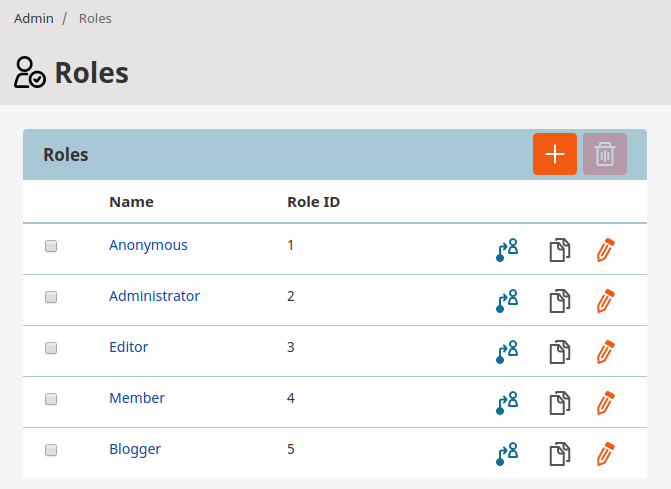Select the Editor role checkbox
Image resolution: width=671 pixels, height=489 pixels.
[x=51, y=348]
